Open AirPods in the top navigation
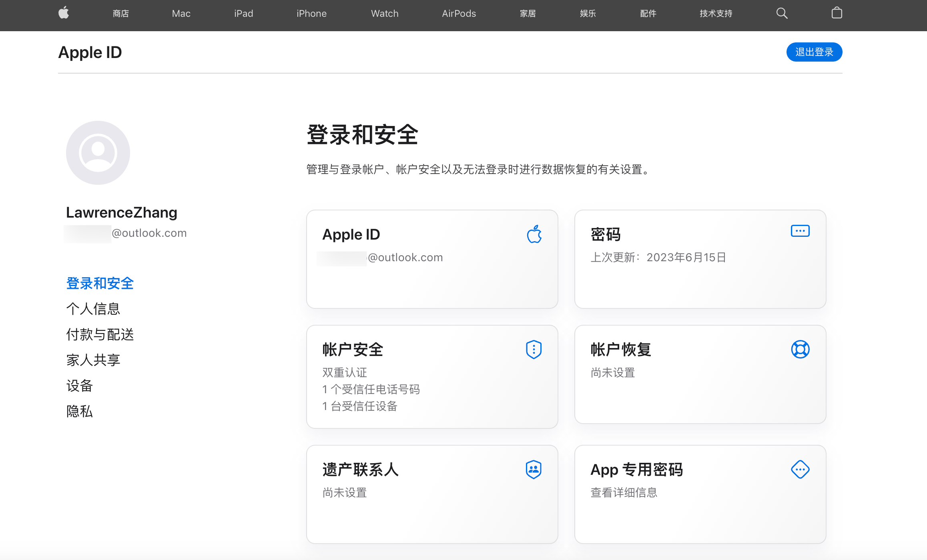Viewport: 927px width, 560px height. pyautogui.click(x=459, y=14)
